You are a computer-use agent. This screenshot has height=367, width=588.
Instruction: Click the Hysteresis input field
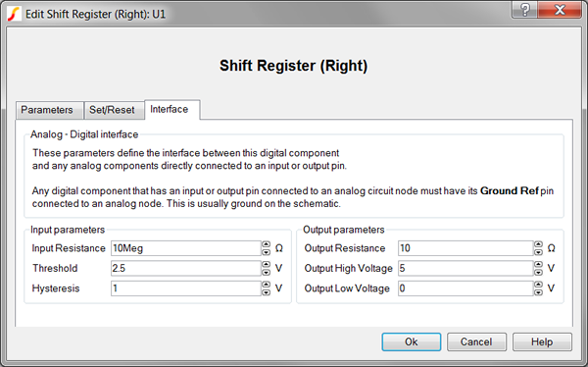186,288
